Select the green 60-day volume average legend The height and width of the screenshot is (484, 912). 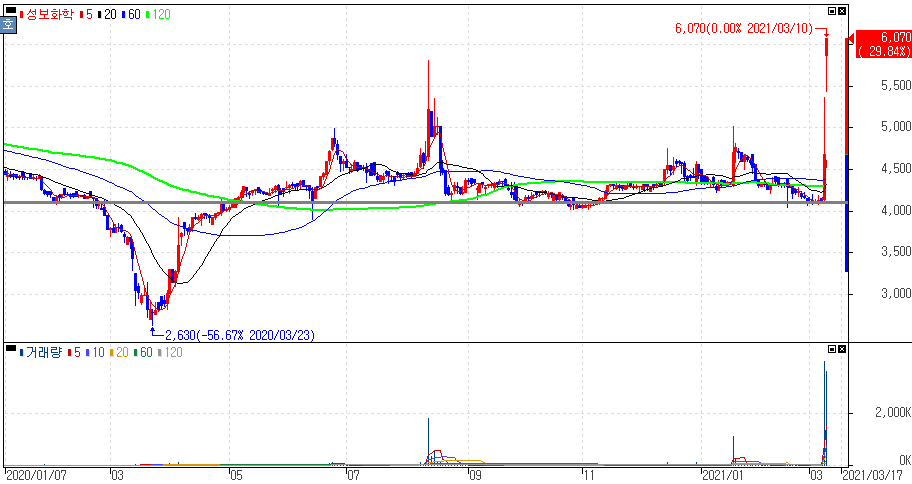(x=143, y=353)
